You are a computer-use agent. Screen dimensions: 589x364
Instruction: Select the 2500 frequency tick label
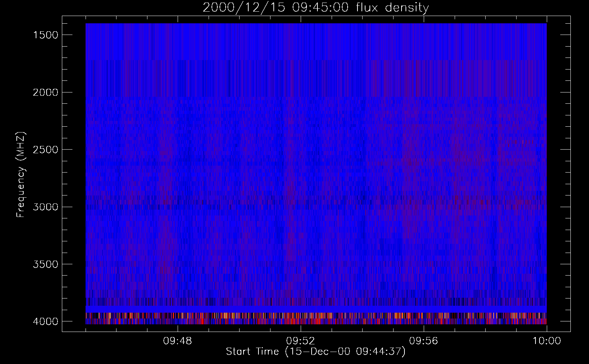[46, 150]
